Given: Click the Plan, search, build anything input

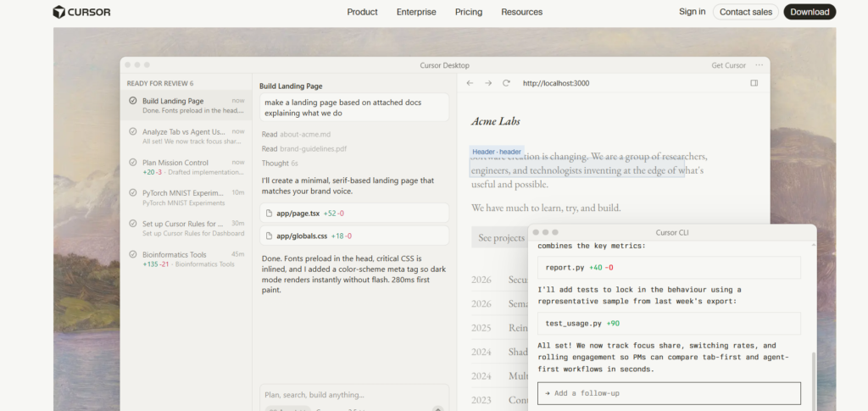Looking at the screenshot, I should (354, 395).
